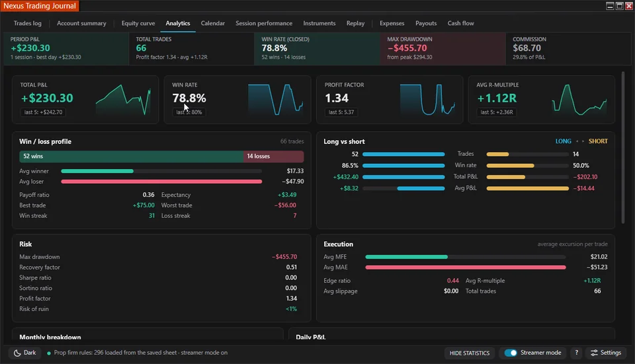Click the Max Drawdown summary card
This screenshot has width=635, height=364.
443,48
